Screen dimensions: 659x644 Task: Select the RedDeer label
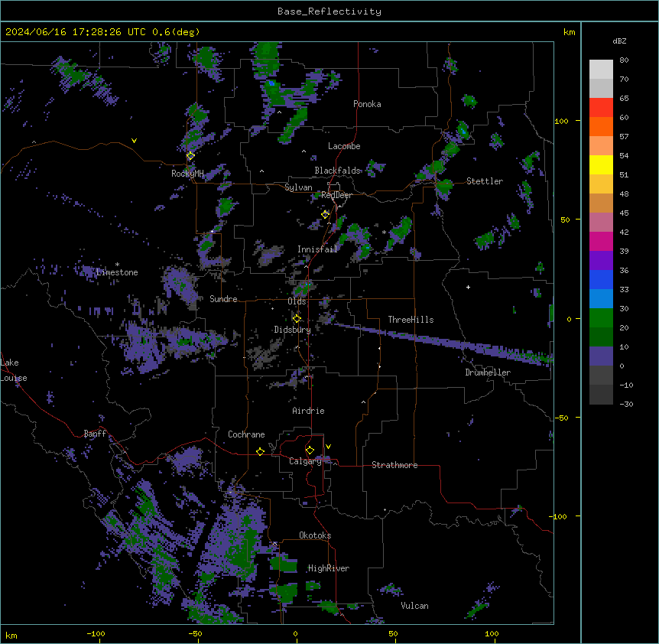click(336, 195)
